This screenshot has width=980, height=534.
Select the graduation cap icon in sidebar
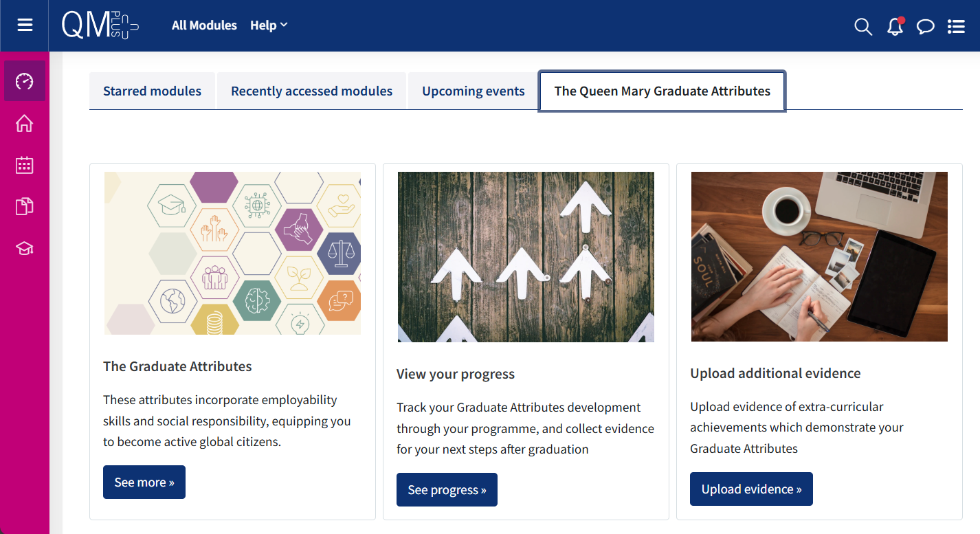click(24, 248)
